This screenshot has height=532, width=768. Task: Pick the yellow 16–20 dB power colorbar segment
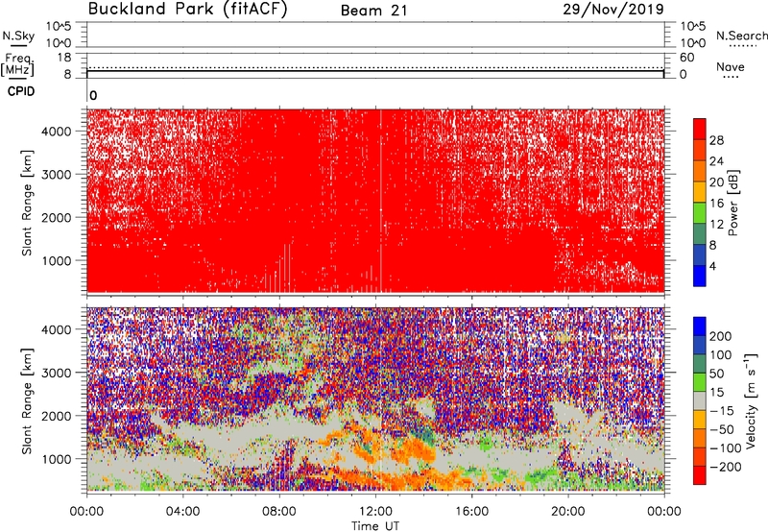[x=700, y=191]
